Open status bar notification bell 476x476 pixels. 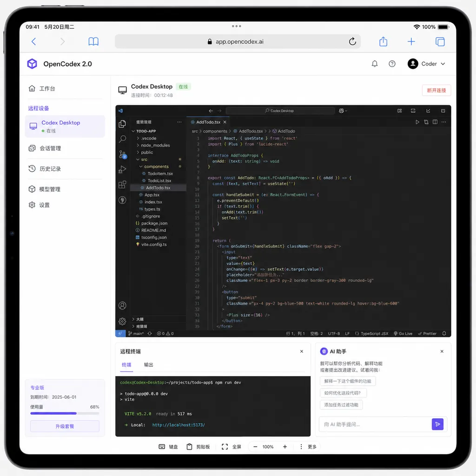[444, 333]
